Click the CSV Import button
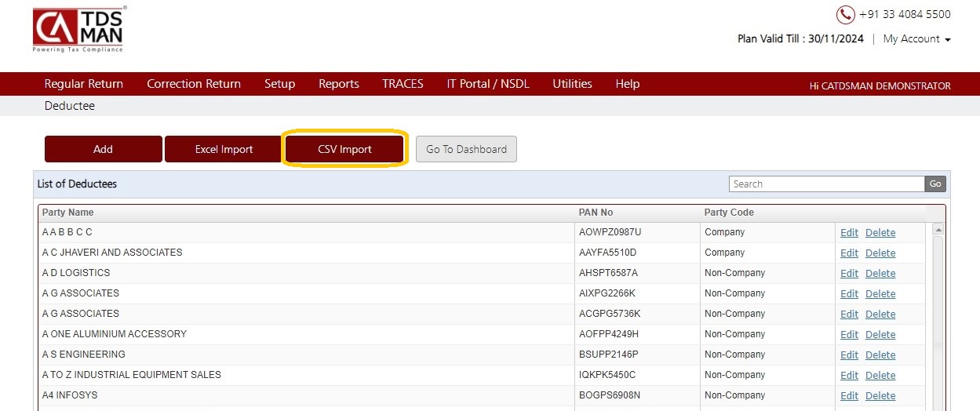Screen dimensions: 980x411 pyautogui.click(x=344, y=149)
